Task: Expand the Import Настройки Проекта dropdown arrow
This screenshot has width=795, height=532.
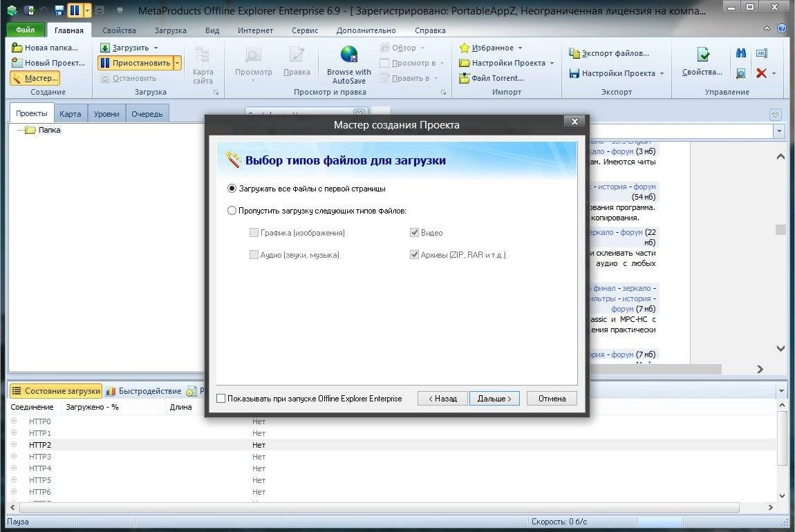Action: [x=552, y=63]
